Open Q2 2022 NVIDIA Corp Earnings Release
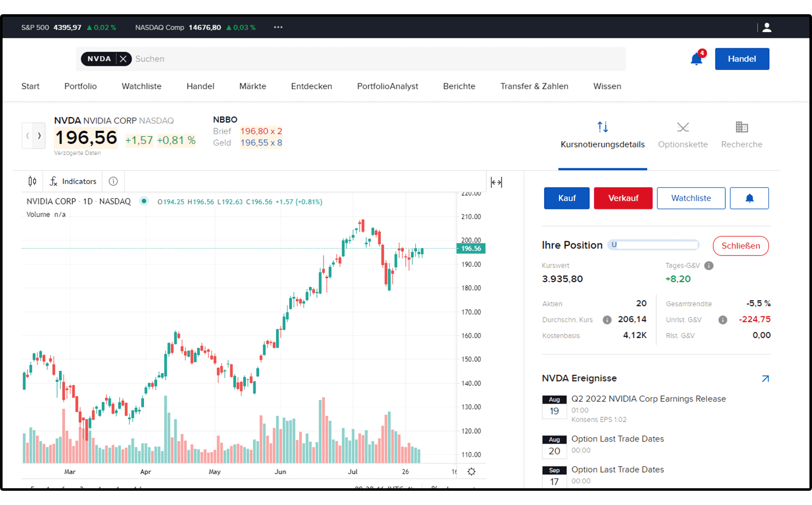 click(x=649, y=399)
